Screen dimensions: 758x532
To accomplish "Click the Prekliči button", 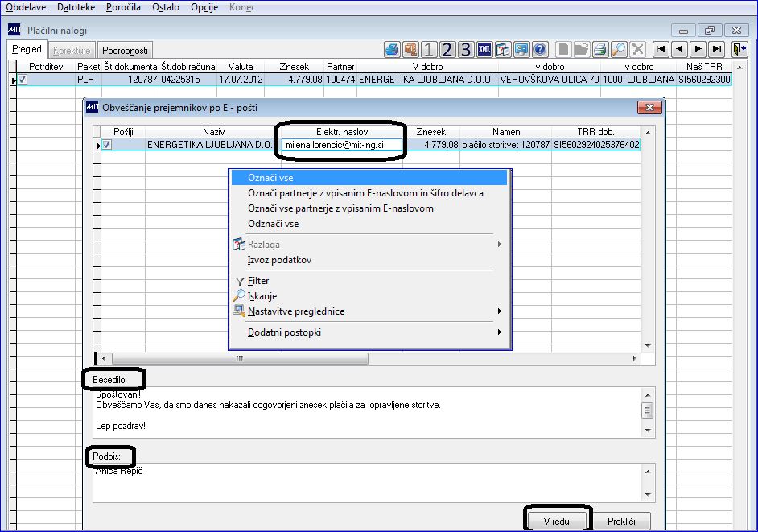I will 621,521.
